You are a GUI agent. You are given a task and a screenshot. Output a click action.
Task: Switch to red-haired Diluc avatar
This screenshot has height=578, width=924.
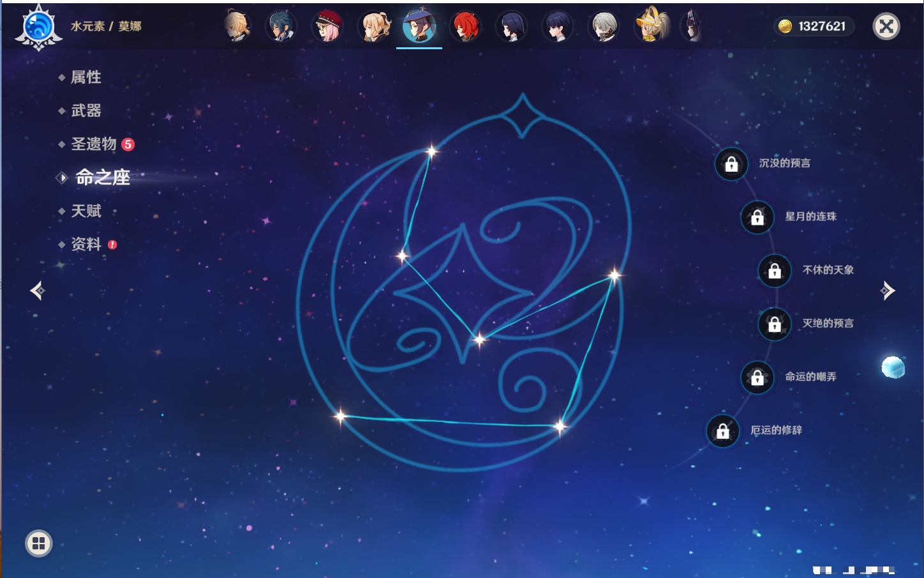465,27
